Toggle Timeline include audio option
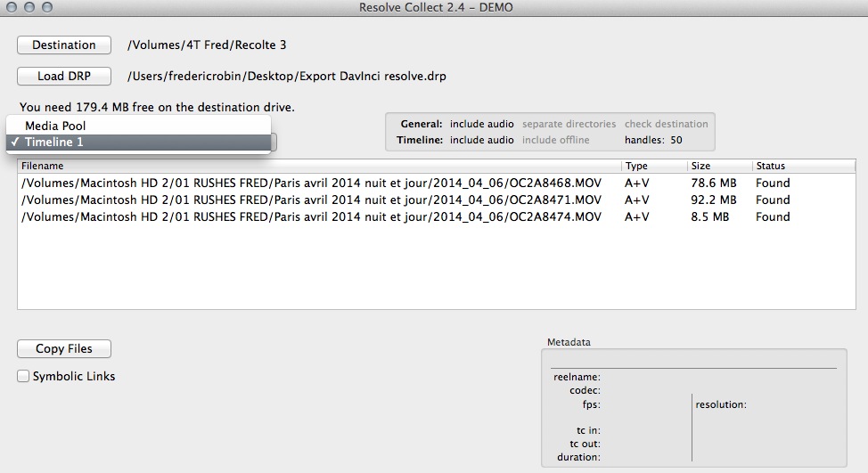Image resolution: width=868 pixels, height=473 pixels. 481,140
